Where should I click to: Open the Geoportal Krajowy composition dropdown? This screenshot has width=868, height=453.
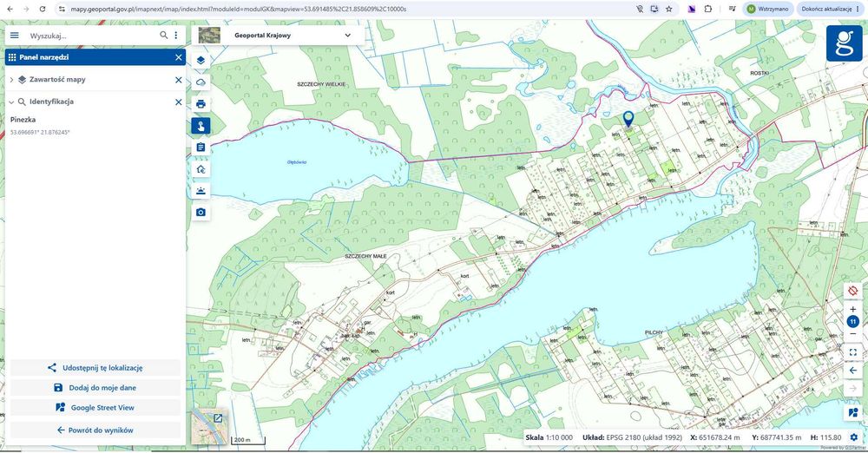(348, 36)
